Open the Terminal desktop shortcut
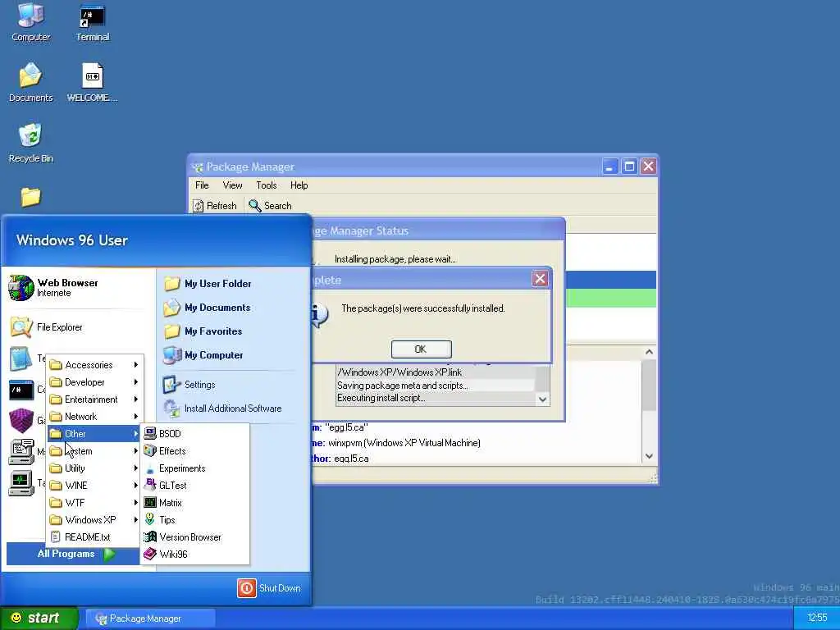The height and width of the screenshot is (630, 840). [x=92, y=21]
